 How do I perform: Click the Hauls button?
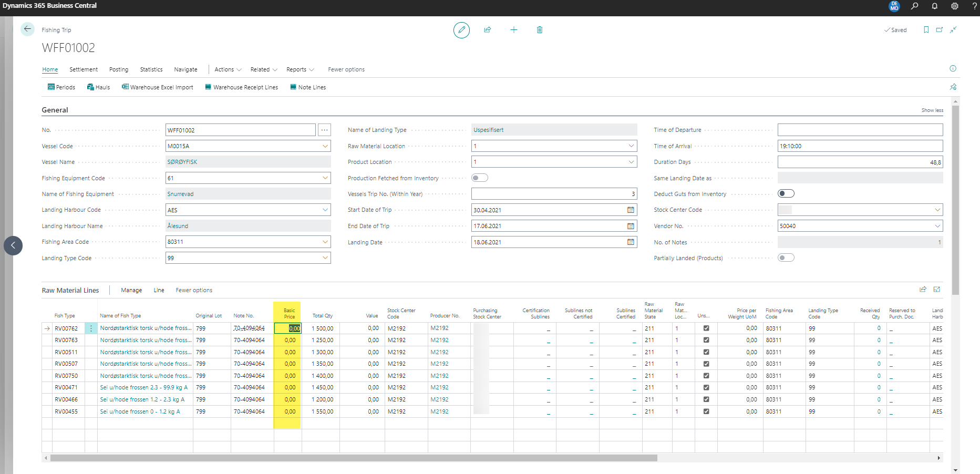99,87
